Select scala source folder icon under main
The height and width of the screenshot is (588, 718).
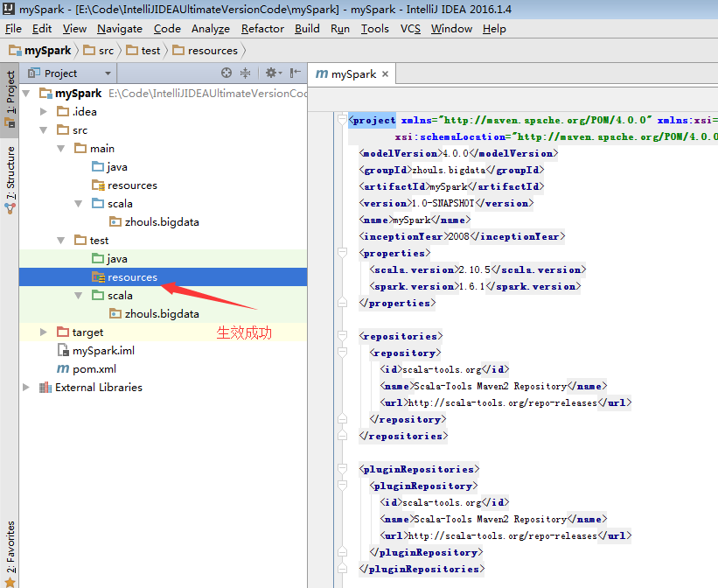click(98, 203)
